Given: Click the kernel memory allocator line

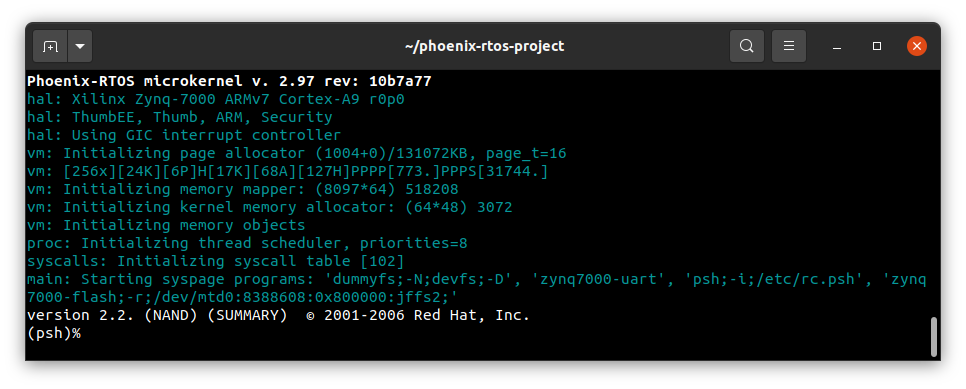Looking at the screenshot, I should 269,207.
